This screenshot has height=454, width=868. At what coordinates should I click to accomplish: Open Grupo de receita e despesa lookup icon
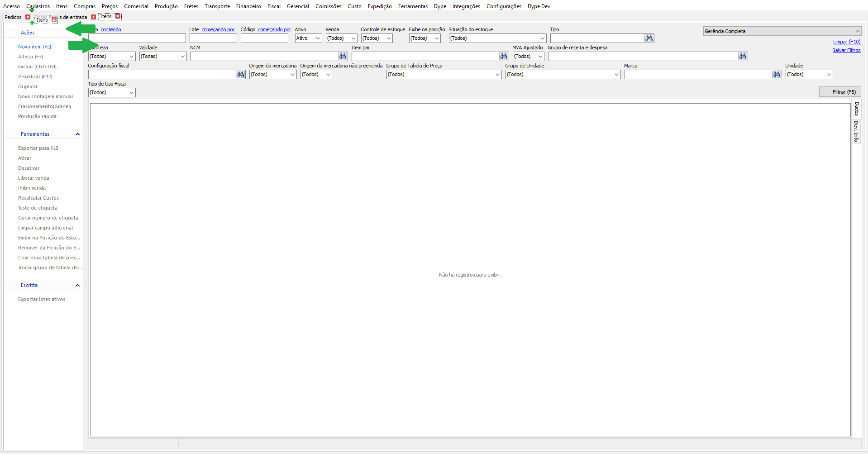click(x=743, y=57)
